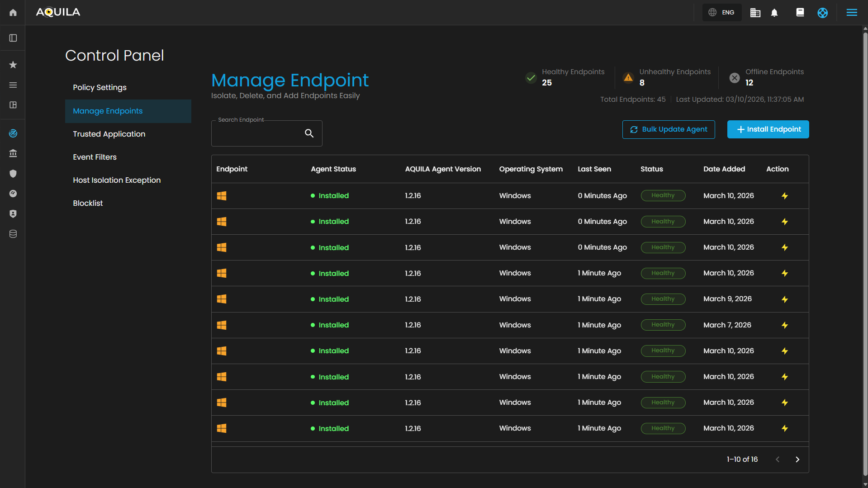The width and height of the screenshot is (868, 488).
Task: Click the organization building icon in header
Action: pos(755,13)
